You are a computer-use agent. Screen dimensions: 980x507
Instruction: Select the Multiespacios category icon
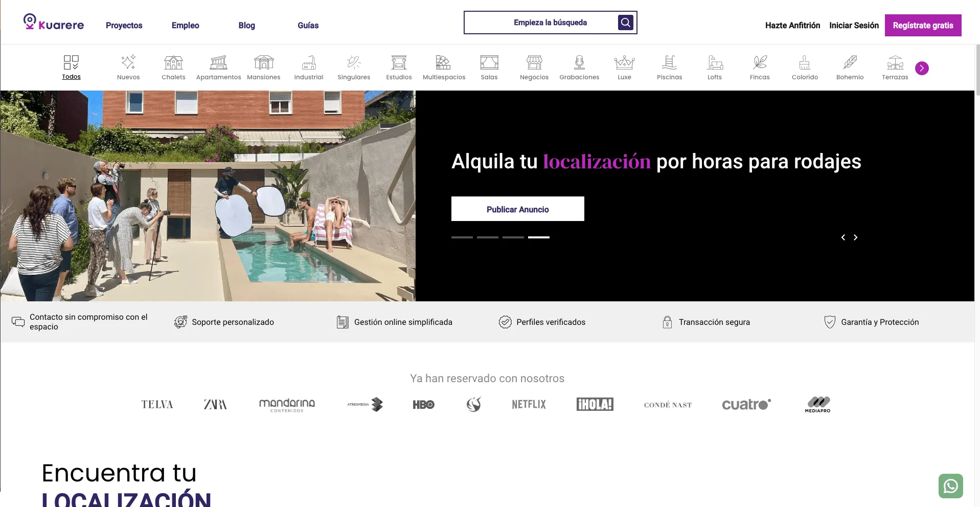pyautogui.click(x=444, y=62)
